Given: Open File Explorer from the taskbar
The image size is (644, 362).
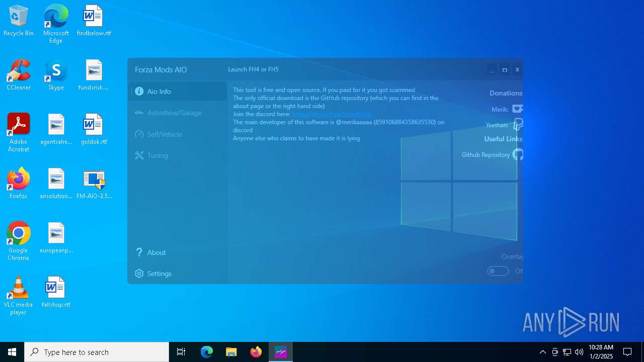Looking at the screenshot, I should (x=231, y=352).
